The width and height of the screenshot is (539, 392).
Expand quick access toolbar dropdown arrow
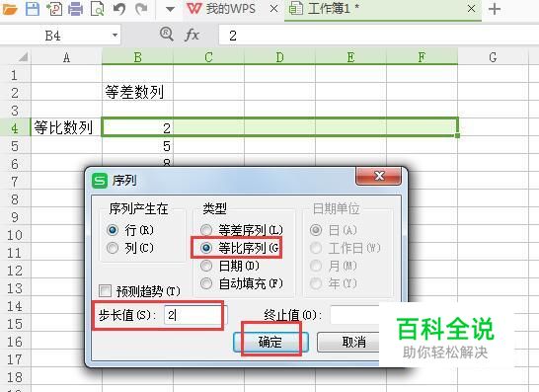pyautogui.click(x=170, y=9)
